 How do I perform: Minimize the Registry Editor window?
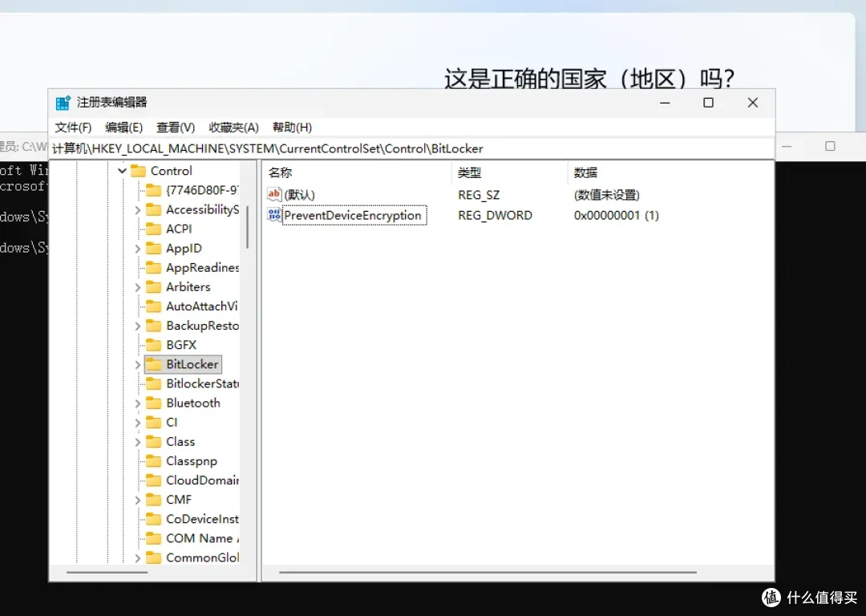pos(665,103)
